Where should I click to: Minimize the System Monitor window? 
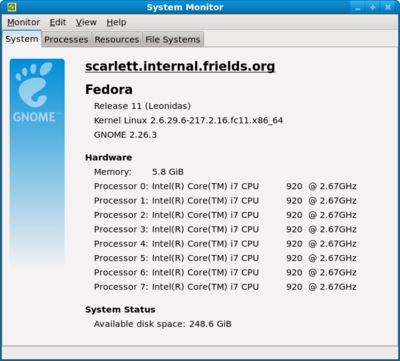(358, 7)
